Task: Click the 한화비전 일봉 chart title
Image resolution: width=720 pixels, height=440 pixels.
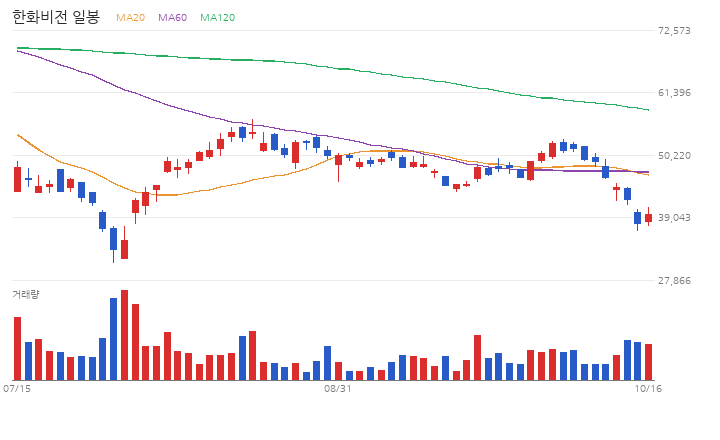Action: point(56,17)
